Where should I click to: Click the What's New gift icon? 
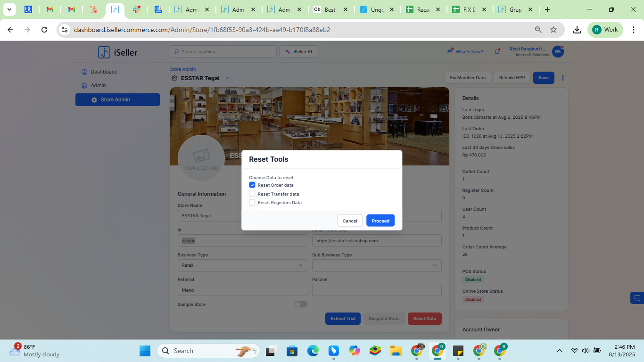coord(450,52)
